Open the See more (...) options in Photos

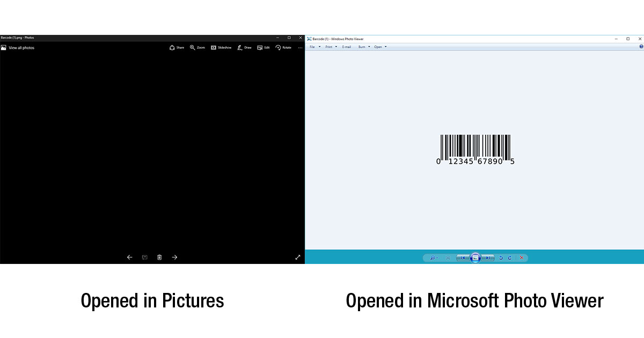click(x=300, y=48)
